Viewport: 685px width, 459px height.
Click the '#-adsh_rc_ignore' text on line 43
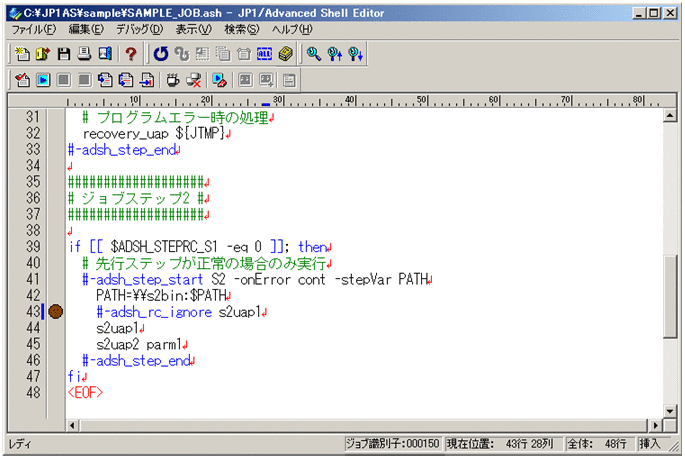[x=154, y=312]
